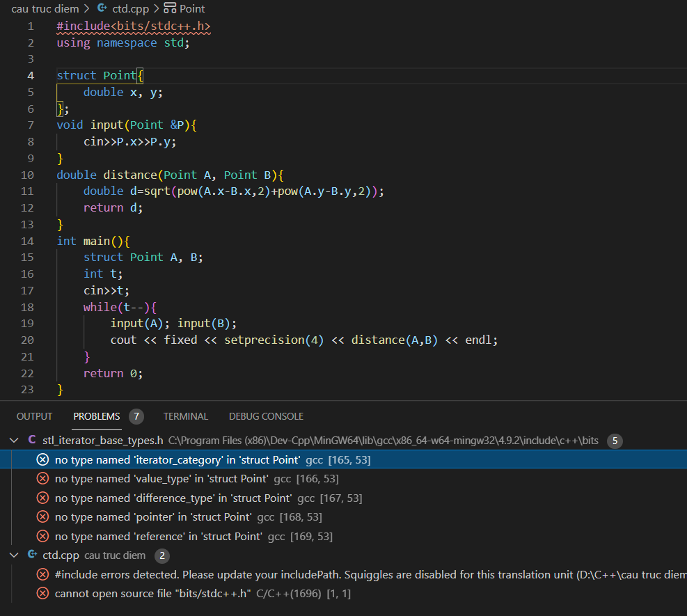The width and height of the screenshot is (687, 616).
Task: Click 'int main(){' on line 14
Action: [x=93, y=241]
